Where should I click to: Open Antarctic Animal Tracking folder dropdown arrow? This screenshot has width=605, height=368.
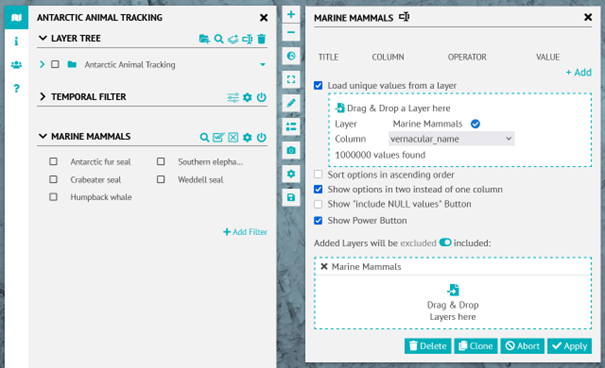pos(263,64)
